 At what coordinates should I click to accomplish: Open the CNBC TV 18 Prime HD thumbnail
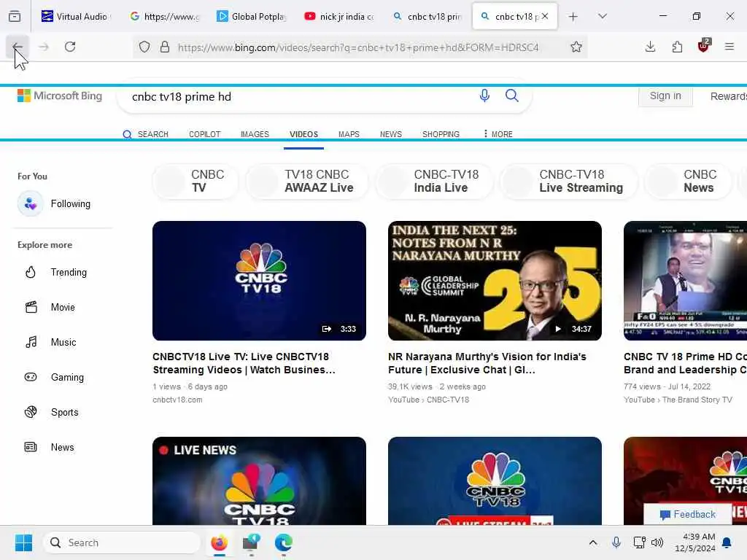coord(685,281)
